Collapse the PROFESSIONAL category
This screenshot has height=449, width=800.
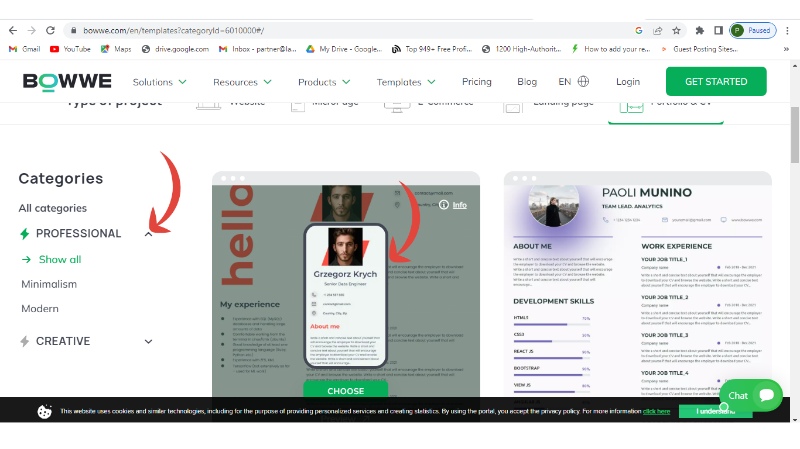148,234
